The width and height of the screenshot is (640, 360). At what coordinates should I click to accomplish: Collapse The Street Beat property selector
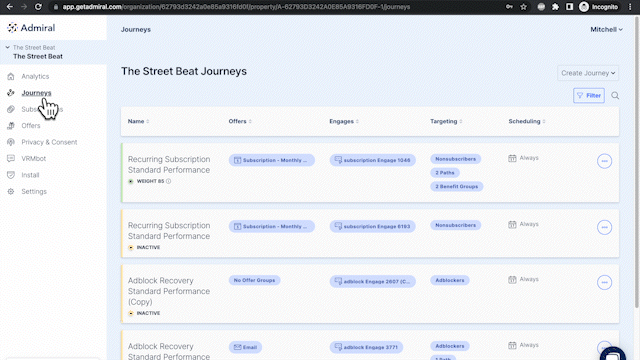(x=7, y=47)
